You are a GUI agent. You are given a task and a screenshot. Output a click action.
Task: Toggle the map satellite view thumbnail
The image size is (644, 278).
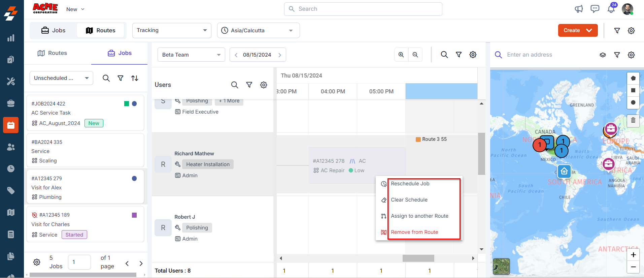tap(501, 266)
